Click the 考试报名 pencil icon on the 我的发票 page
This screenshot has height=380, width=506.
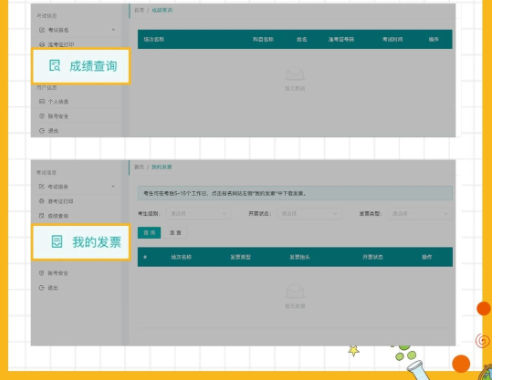pyautogui.click(x=41, y=186)
